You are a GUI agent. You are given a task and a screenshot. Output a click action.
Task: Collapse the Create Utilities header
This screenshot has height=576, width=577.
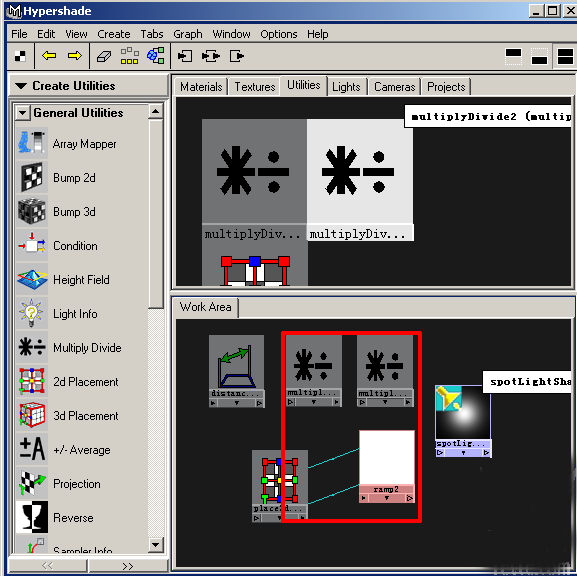tap(21, 86)
